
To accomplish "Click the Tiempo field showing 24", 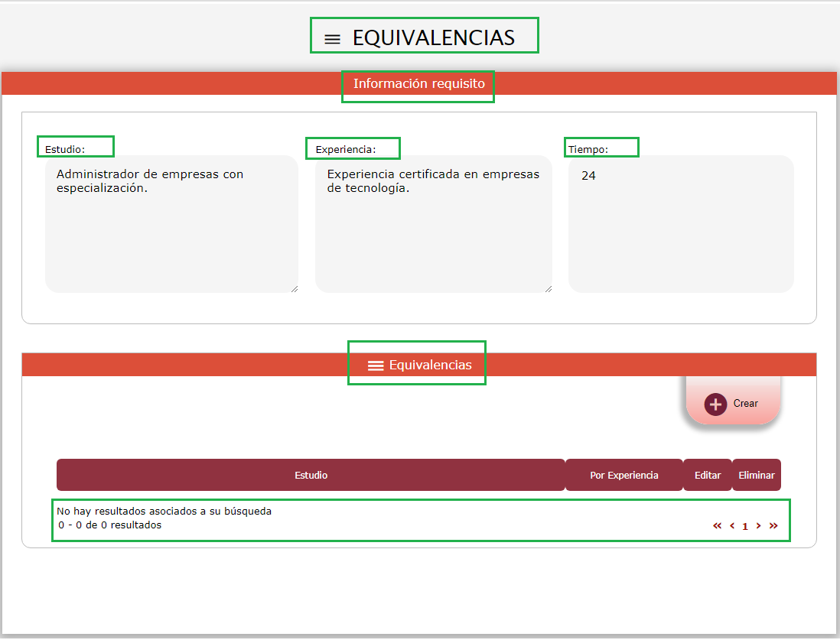I will coord(681,224).
